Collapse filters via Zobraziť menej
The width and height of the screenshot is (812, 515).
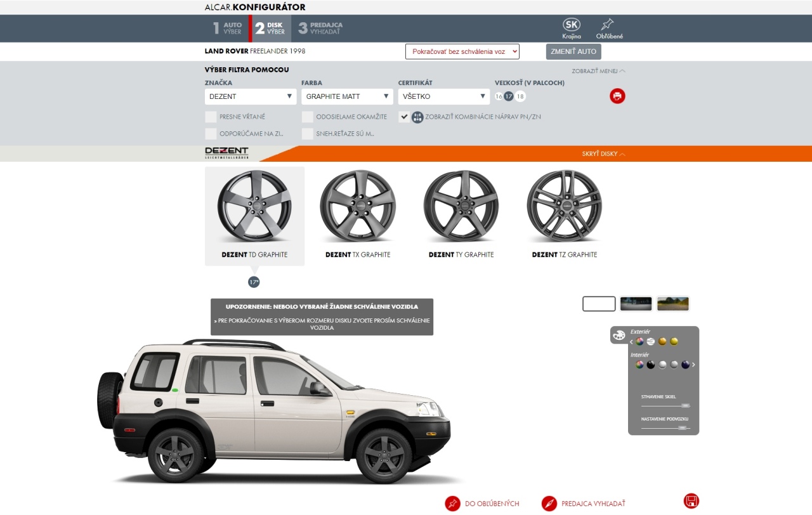(598, 71)
